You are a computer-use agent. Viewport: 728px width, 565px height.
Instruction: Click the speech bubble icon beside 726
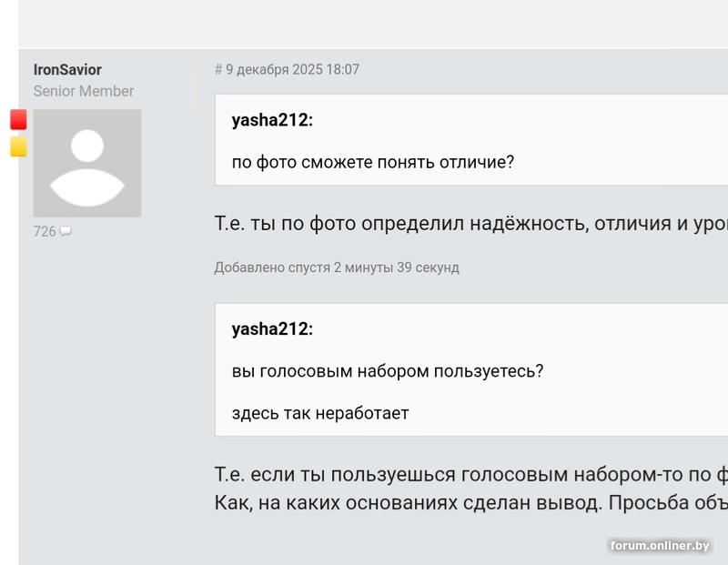coord(66,232)
